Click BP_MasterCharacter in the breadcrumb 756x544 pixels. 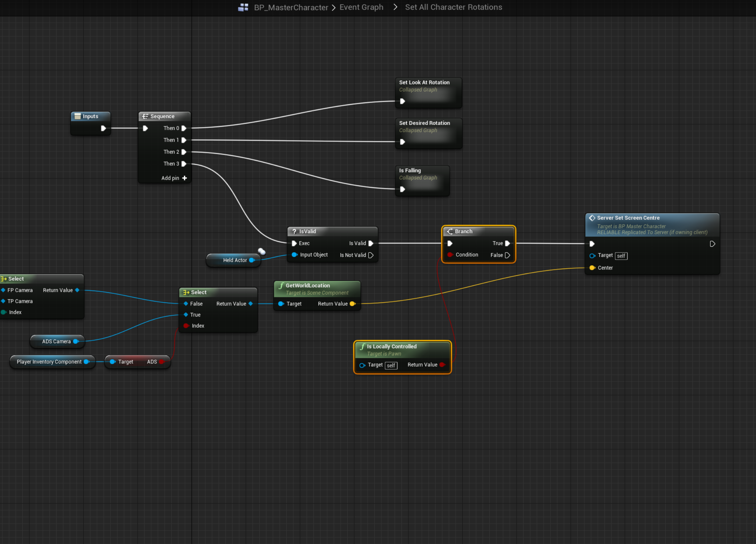pos(291,7)
